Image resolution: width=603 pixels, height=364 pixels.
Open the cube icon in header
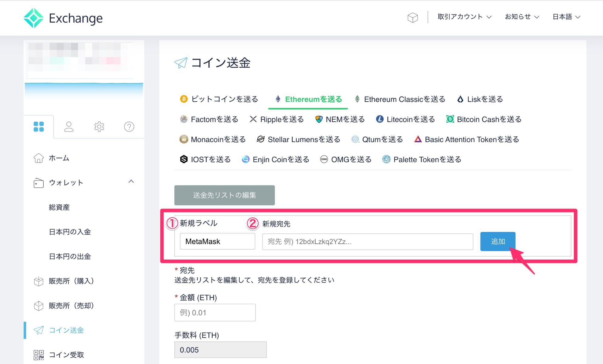(413, 17)
